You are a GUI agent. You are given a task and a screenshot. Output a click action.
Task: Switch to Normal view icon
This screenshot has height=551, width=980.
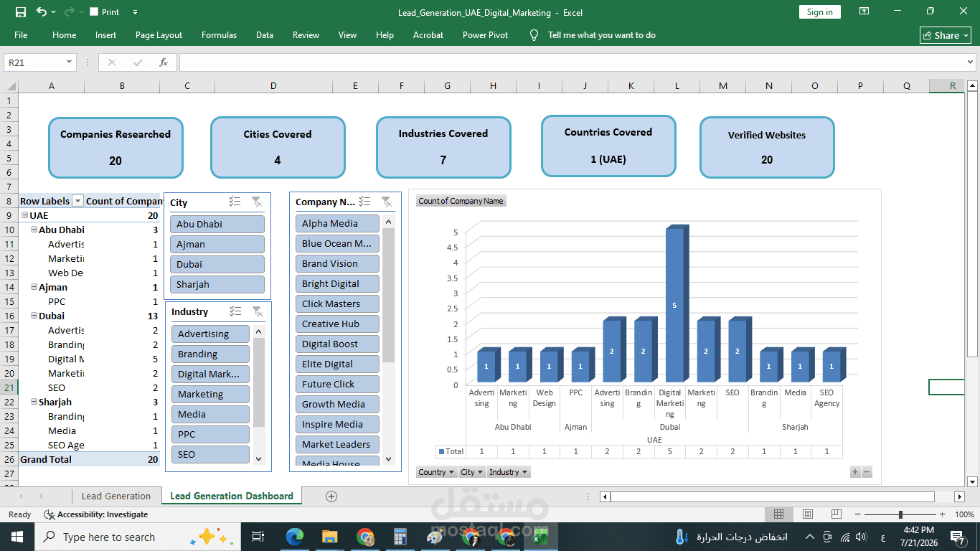(779, 514)
